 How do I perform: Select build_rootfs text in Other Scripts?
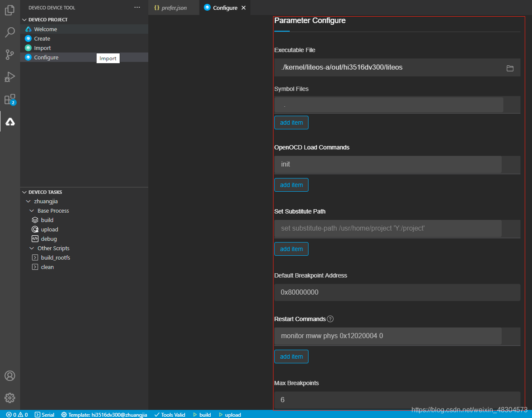click(56, 257)
